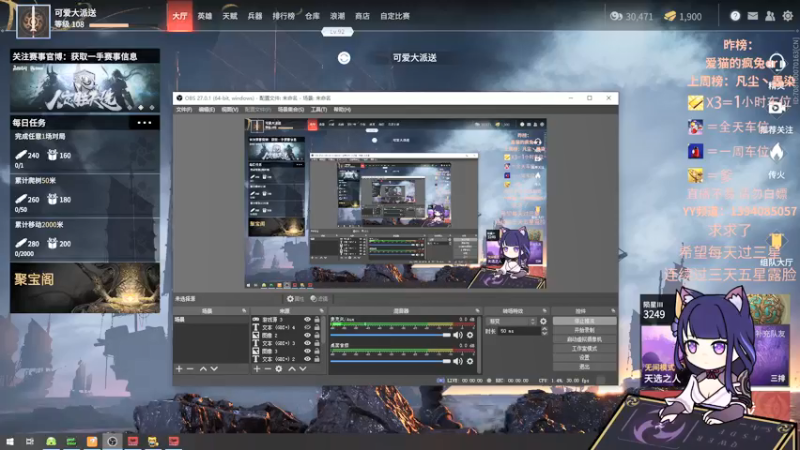Mute the microphone audio speaker icon

(458, 335)
